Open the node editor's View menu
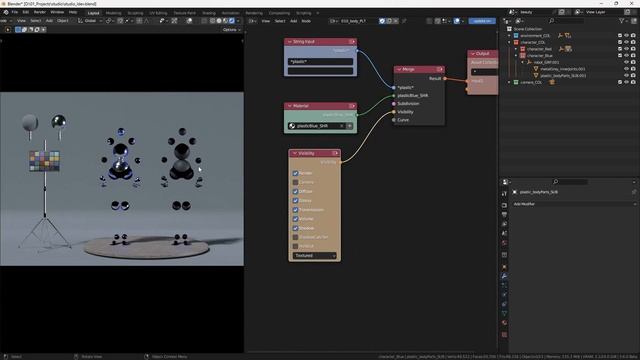 click(266, 21)
